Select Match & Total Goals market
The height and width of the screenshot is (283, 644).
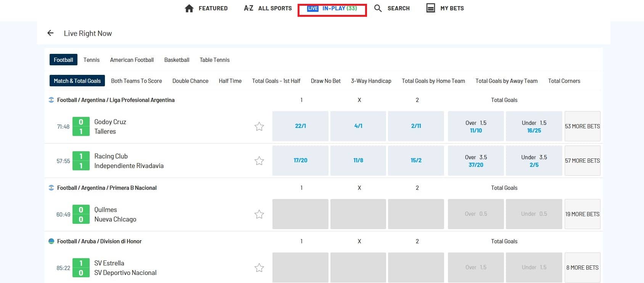coord(77,81)
